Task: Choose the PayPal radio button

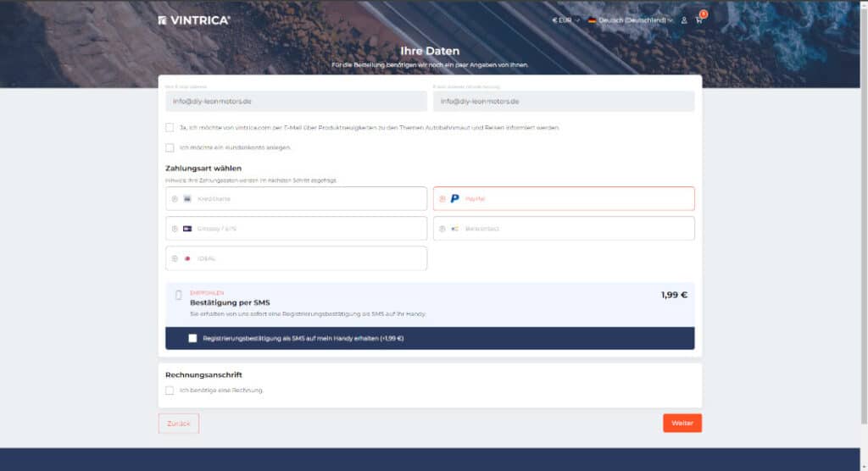Action: (442, 199)
